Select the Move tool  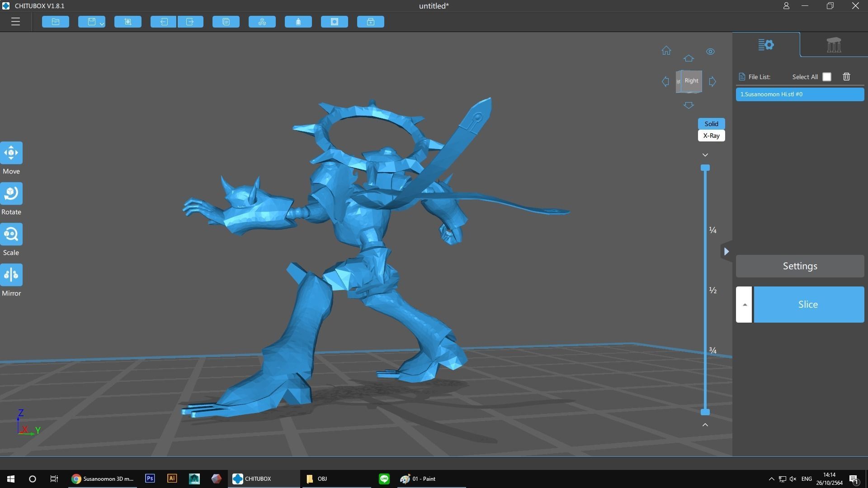pyautogui.click(x=11, y=153)
